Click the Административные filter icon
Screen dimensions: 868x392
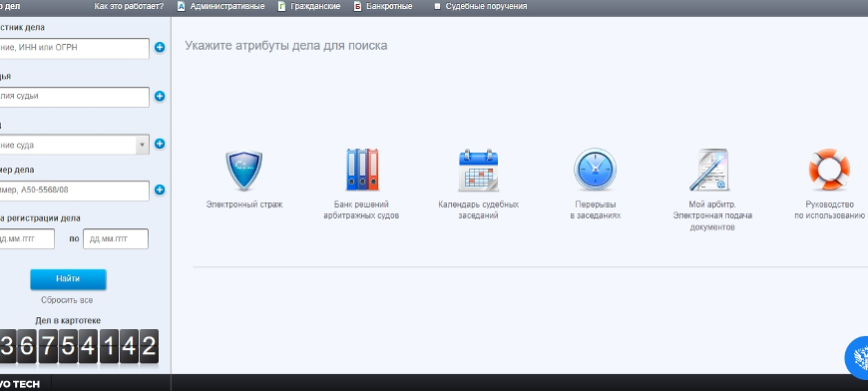pyautogui.click(x=181, y=7)
